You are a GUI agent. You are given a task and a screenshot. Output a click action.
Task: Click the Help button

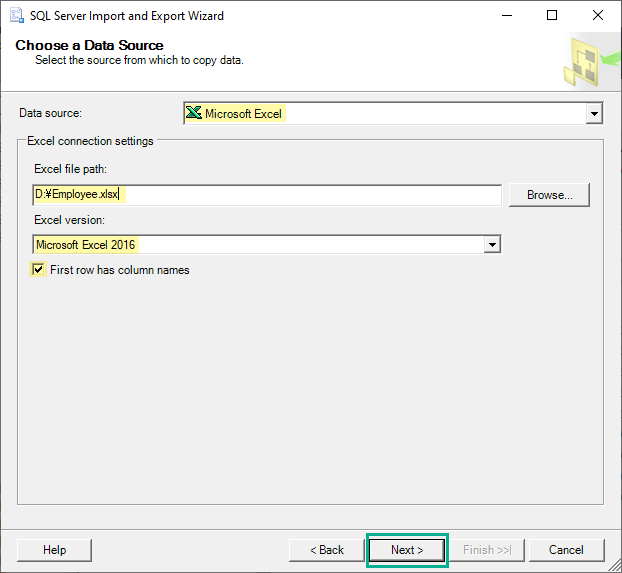(54, 550)
